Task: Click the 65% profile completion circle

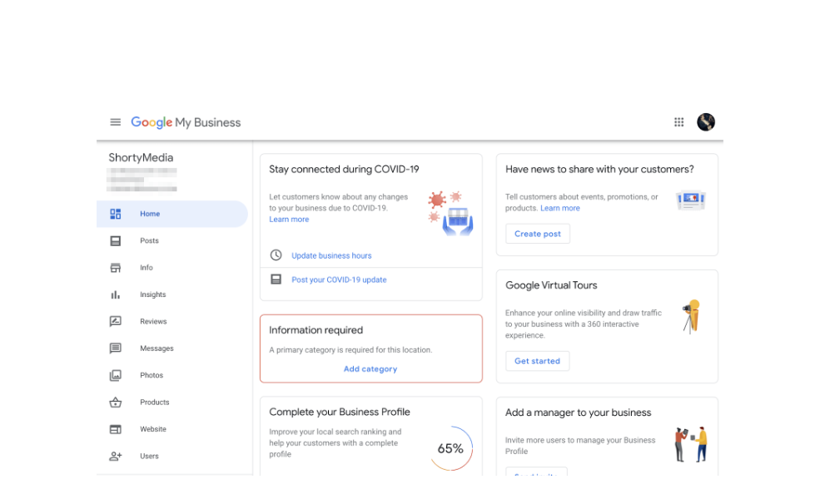Action: coord(450,448)
